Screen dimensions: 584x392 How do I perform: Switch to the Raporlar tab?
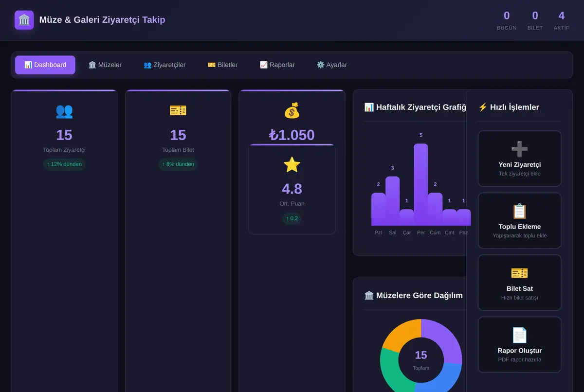[x=277, y=65]
